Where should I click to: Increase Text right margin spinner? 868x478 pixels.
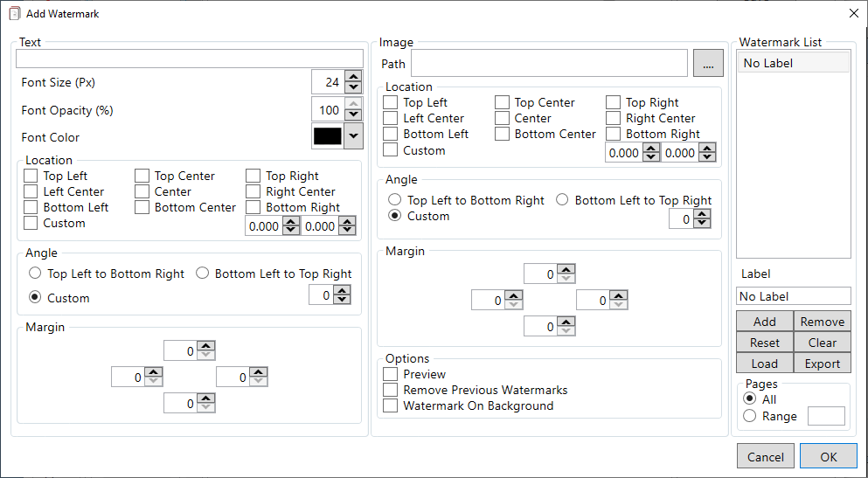point(259,372)
